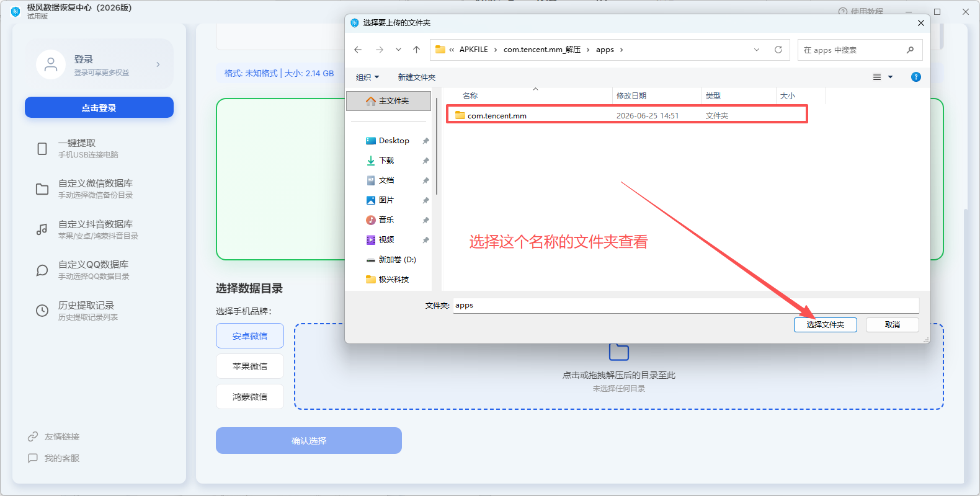Click apps breadcrumb segment
Screen dimensions: 980x496
(x=605, y=50)
